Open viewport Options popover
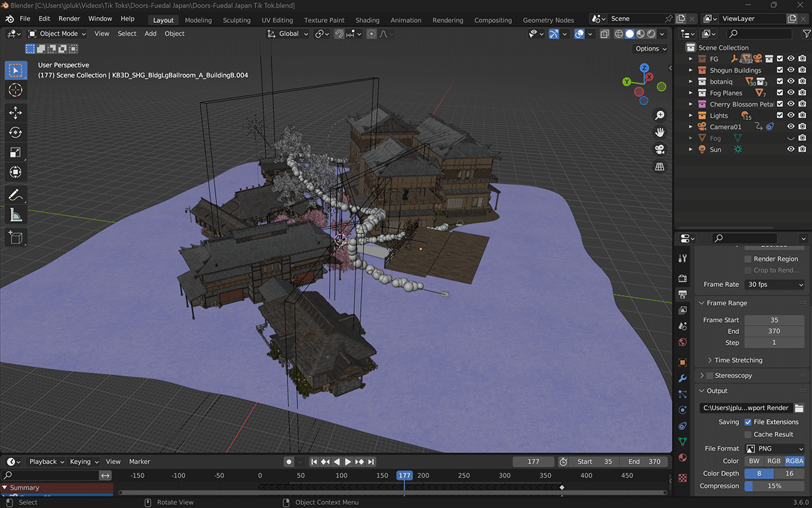 (651, 48)
